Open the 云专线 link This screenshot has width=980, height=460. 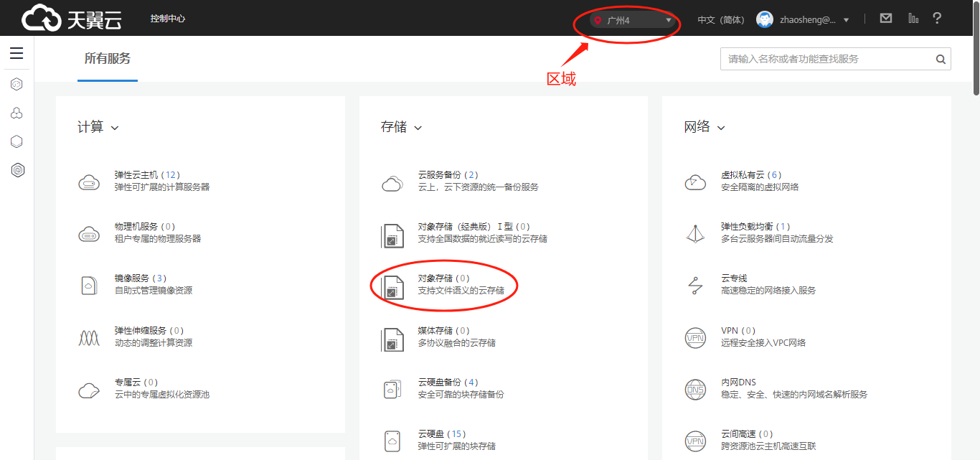[x=734, y=278]
